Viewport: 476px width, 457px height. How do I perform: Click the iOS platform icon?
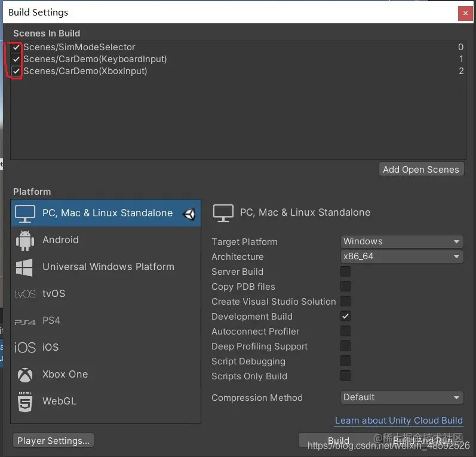(x=25, y=348)
